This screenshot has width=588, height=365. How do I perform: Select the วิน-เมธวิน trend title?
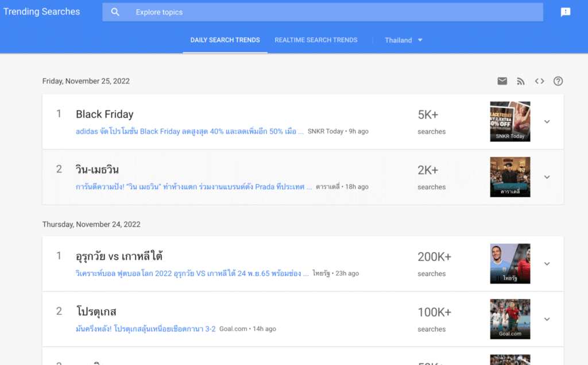coord(97,170)
